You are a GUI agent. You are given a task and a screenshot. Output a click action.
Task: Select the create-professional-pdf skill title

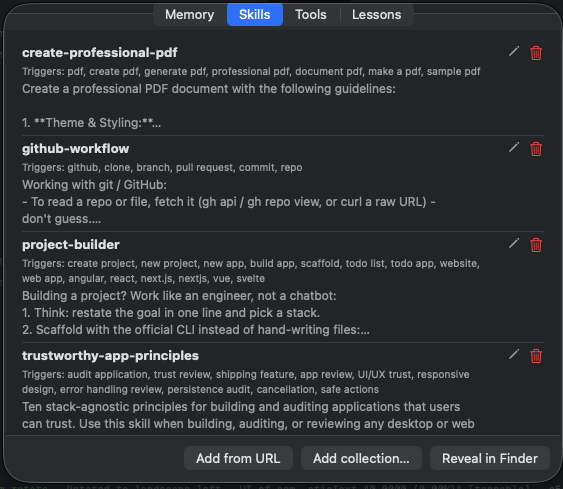(x=99, y=53)
